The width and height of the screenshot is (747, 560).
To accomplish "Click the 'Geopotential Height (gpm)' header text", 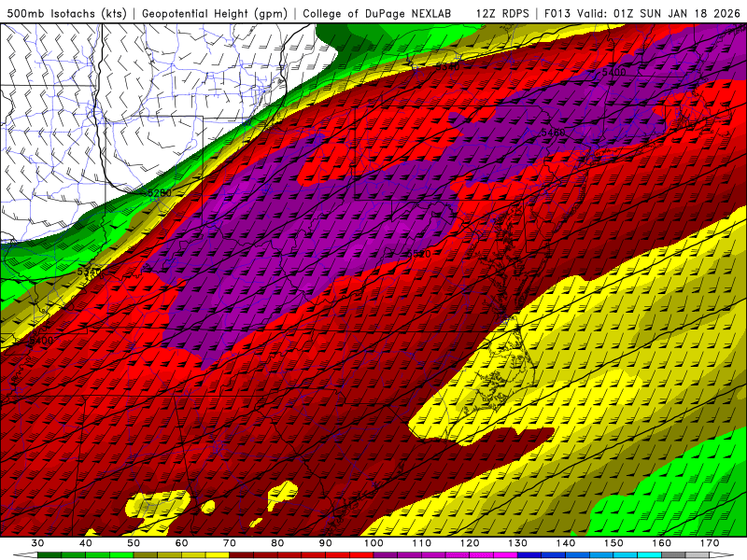I will (215, 14).
